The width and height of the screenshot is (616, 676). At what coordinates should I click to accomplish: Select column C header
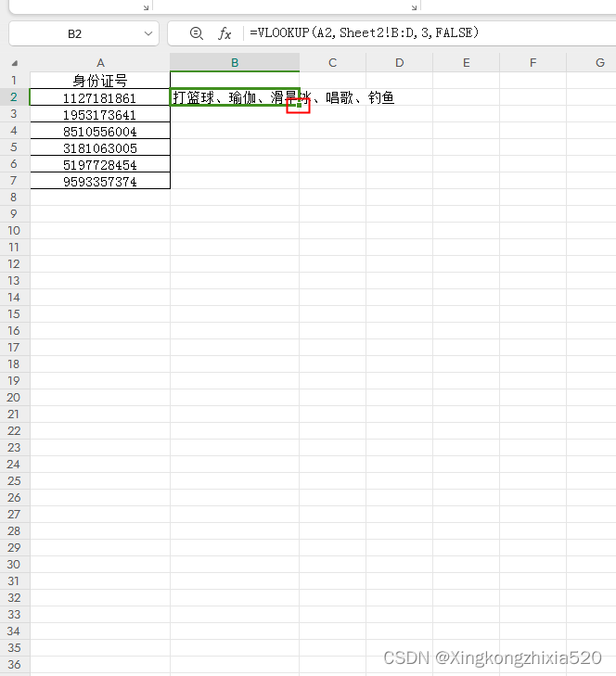[x=333, y=63]
